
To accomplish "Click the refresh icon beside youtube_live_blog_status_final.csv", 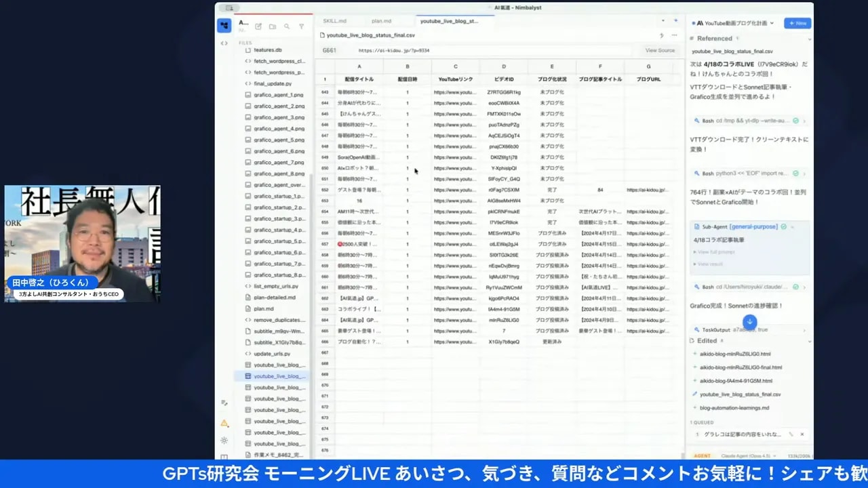I will click(x=662, y=35).
